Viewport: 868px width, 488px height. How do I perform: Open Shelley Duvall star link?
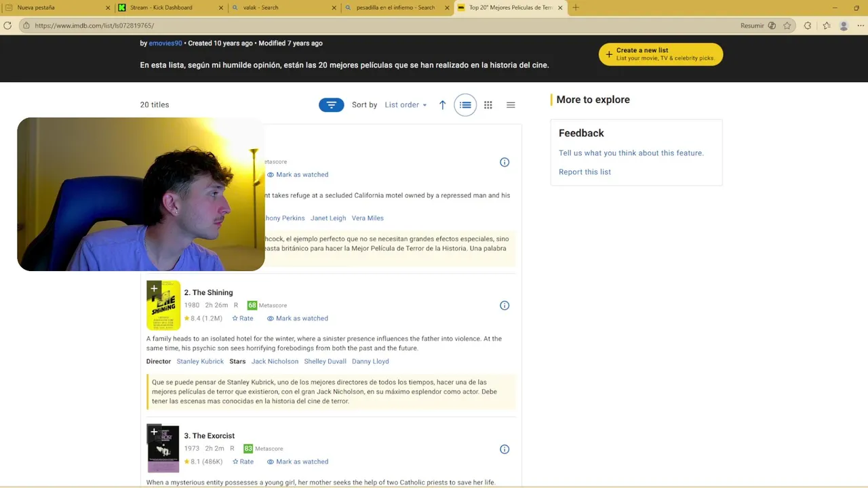[325, 362]
